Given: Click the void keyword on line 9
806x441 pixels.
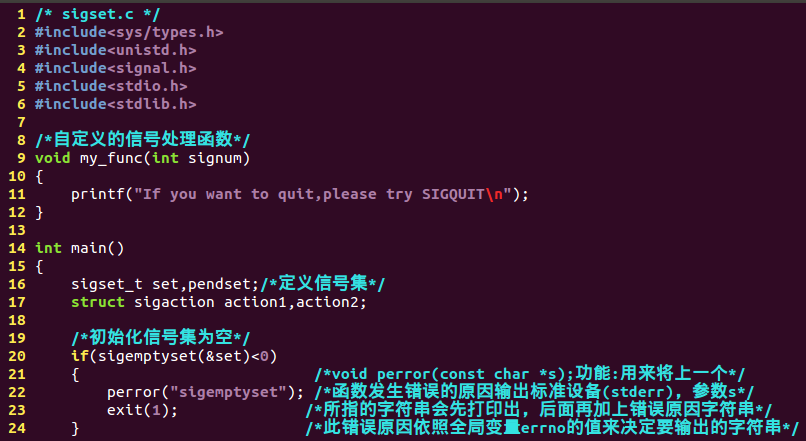Looking at the screenshot, I should tap(52, 158).
